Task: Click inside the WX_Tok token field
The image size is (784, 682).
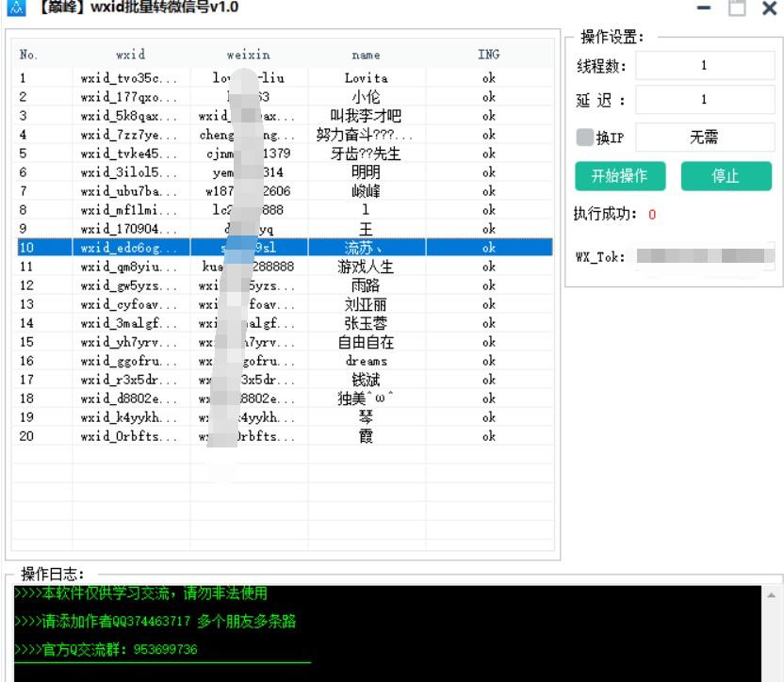Action: point(709,254)
